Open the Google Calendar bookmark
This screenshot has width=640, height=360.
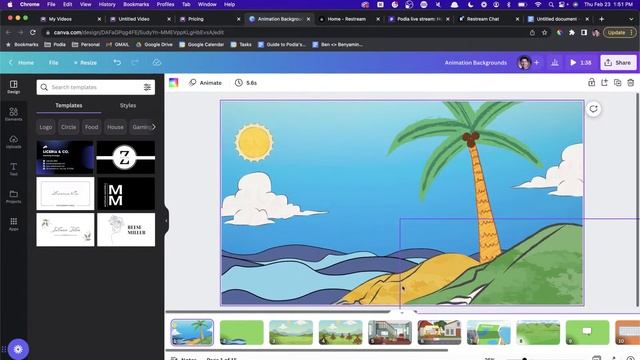(x=202, y=44)
